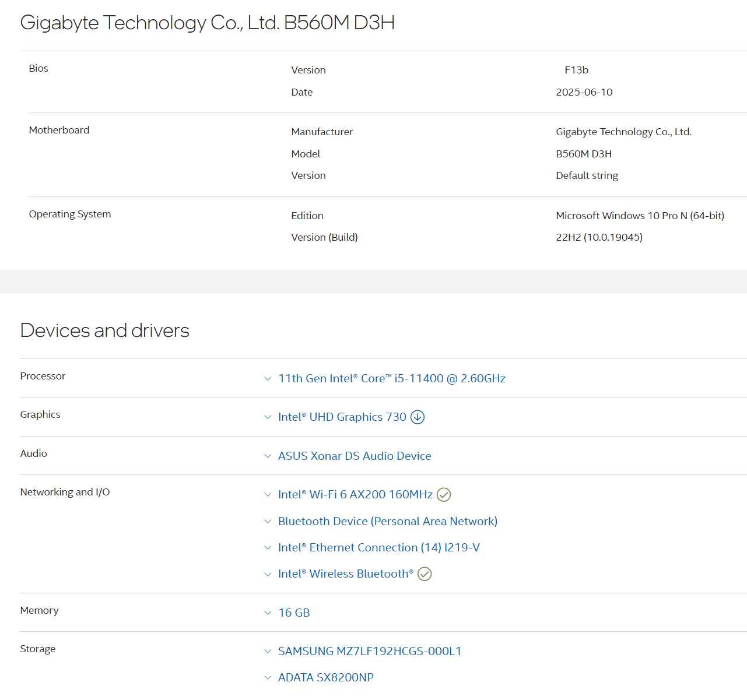Open the Intel Wi-Fi 6 AX200 160MHz link
Screen dimensions: 747x700
356,494
